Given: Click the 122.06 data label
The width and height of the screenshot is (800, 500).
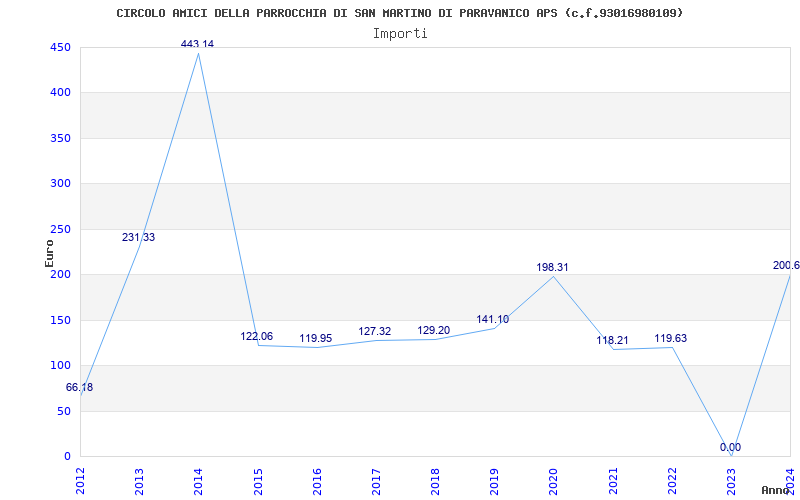Looking at the screenshot, I should pos(257,336).
